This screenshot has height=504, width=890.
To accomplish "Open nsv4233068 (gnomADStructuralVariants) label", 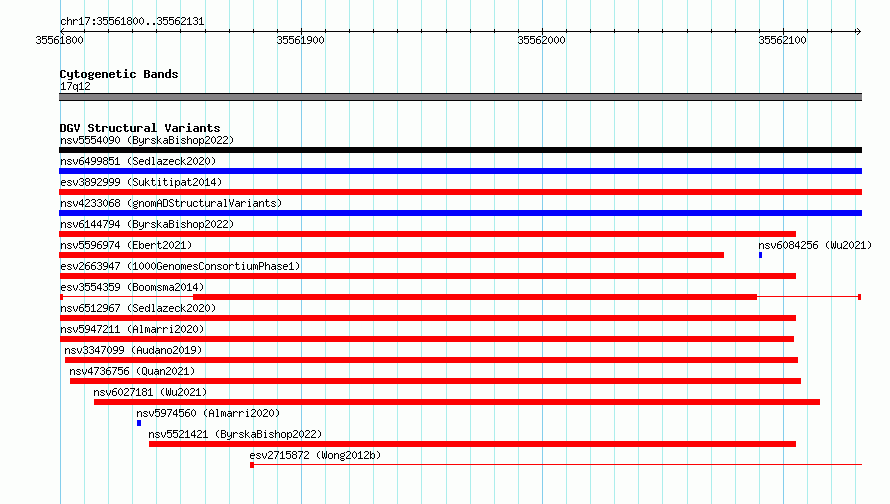I will (x=171, y=203).
